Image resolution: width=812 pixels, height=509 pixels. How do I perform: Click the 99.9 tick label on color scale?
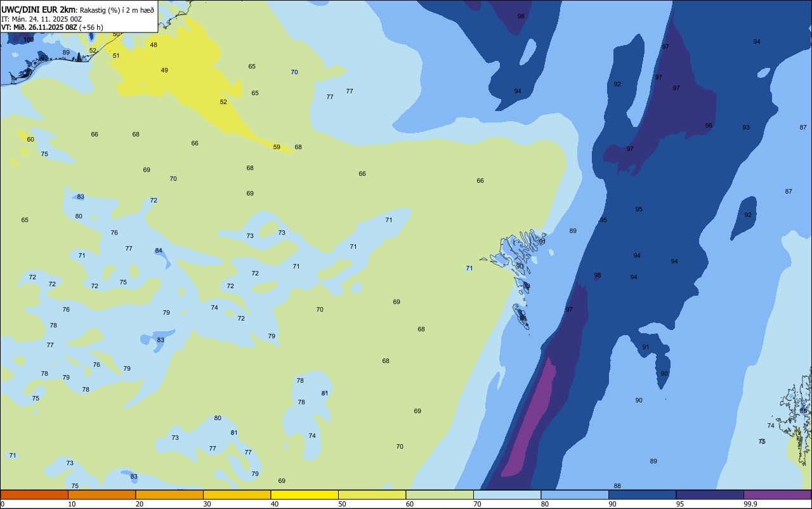point(750,504)
